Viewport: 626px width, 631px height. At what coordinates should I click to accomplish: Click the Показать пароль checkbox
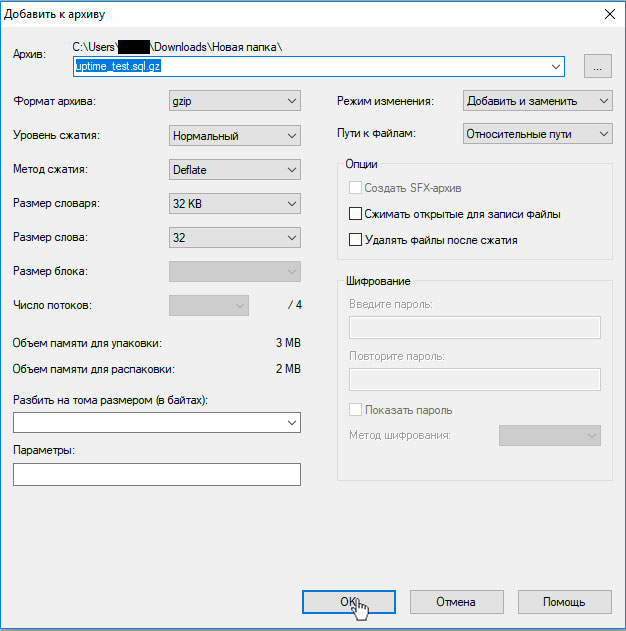pyautogui.click(x=355, y=410)
